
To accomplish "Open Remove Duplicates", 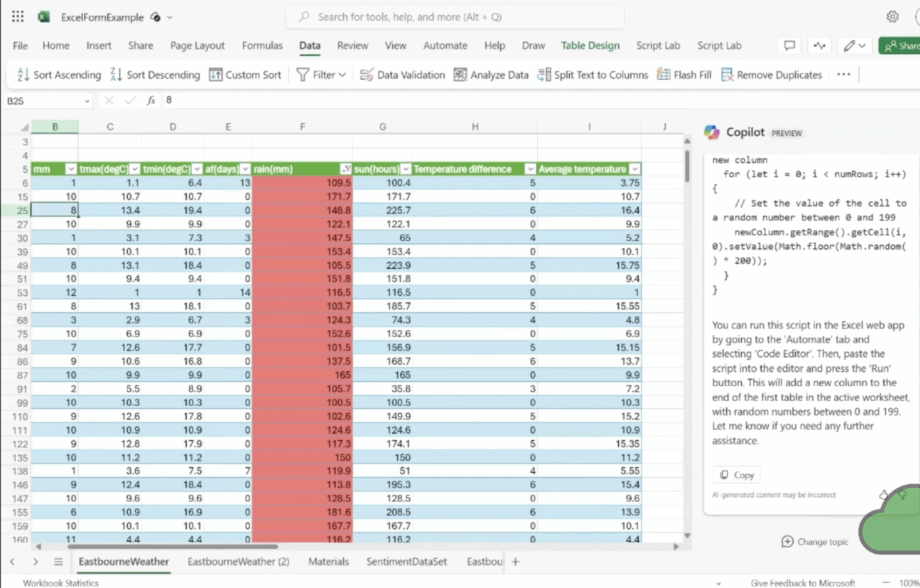I will tap(771, 74).
